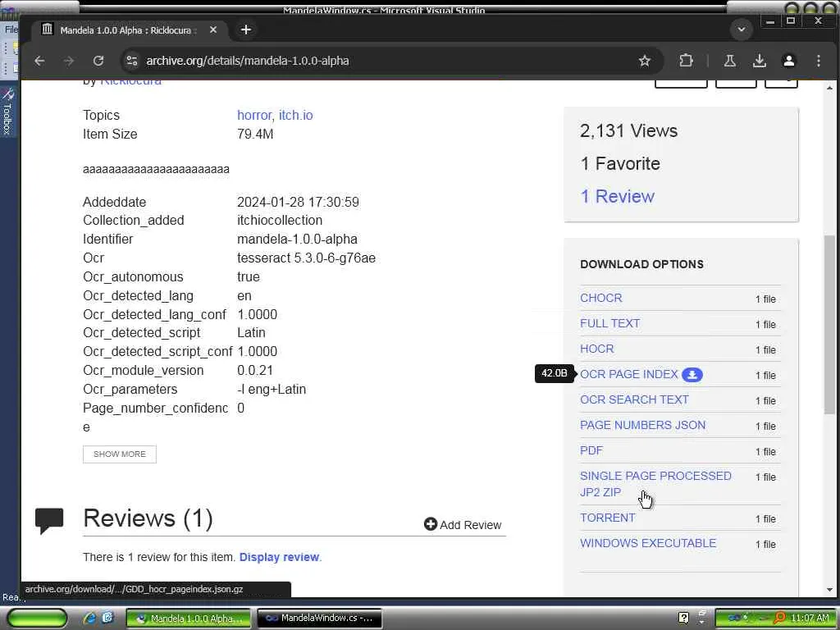The width and height of the screenshot is (840, 630).
Task: Click the Item Size value 79.4M
Action: point(255,134)
